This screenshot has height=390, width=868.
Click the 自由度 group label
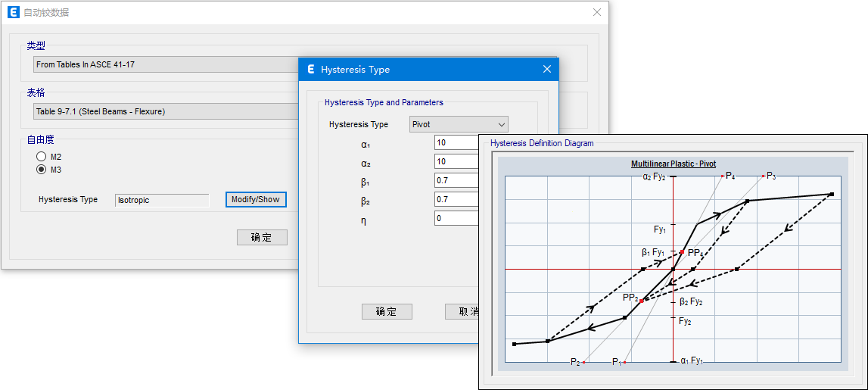pos(40,139)
